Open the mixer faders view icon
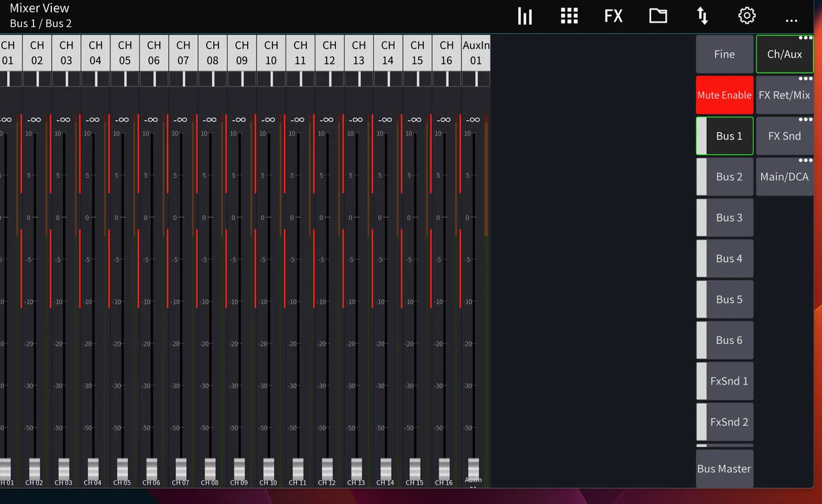 525,16
